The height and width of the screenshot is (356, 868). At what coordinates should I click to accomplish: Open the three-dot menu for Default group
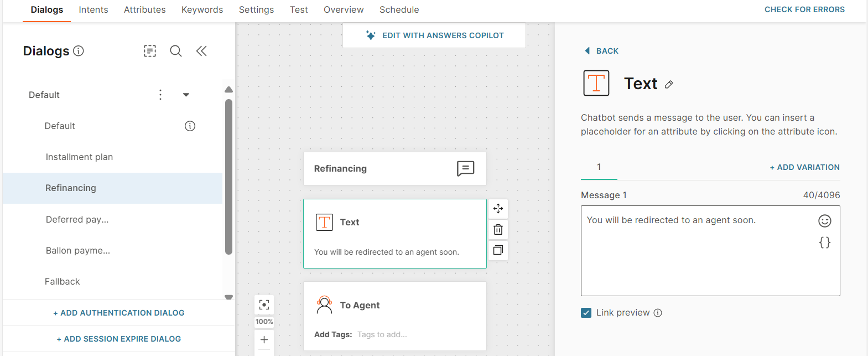tap(160, 95)
